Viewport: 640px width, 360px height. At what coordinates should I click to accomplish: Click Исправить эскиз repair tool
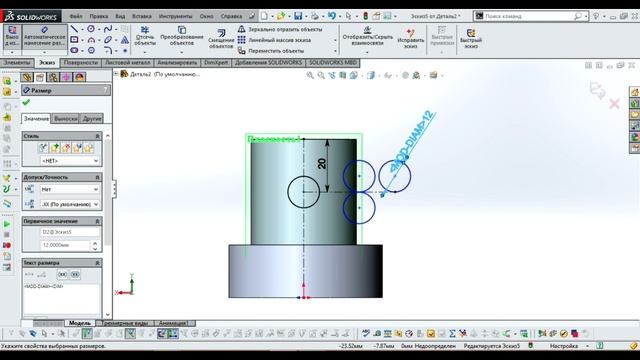point(411,38)
